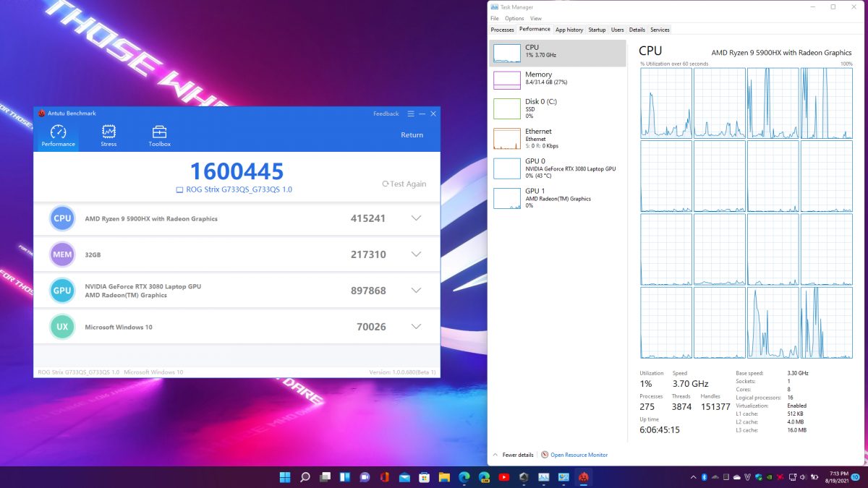The height and width of the screenshot is (488, 868).
Task: Switch to Antutu Benchmark taskbar icon
Action: tap(584, 477)
